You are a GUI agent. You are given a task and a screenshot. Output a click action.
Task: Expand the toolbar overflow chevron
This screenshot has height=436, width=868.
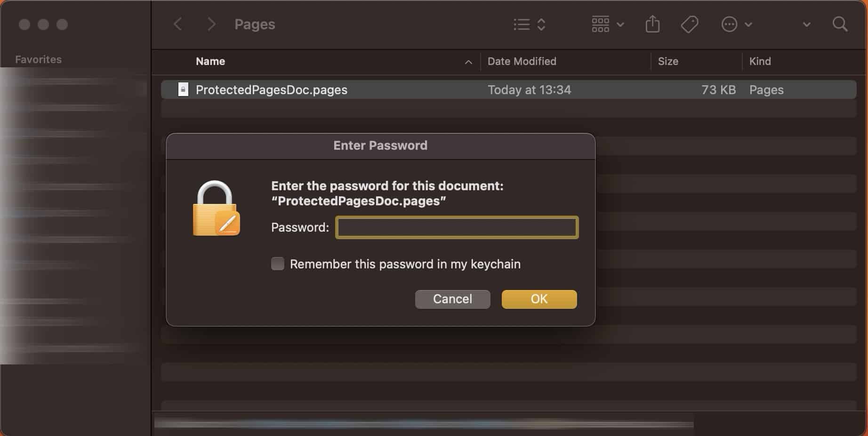pyautogui.click(x=806, y=24)
